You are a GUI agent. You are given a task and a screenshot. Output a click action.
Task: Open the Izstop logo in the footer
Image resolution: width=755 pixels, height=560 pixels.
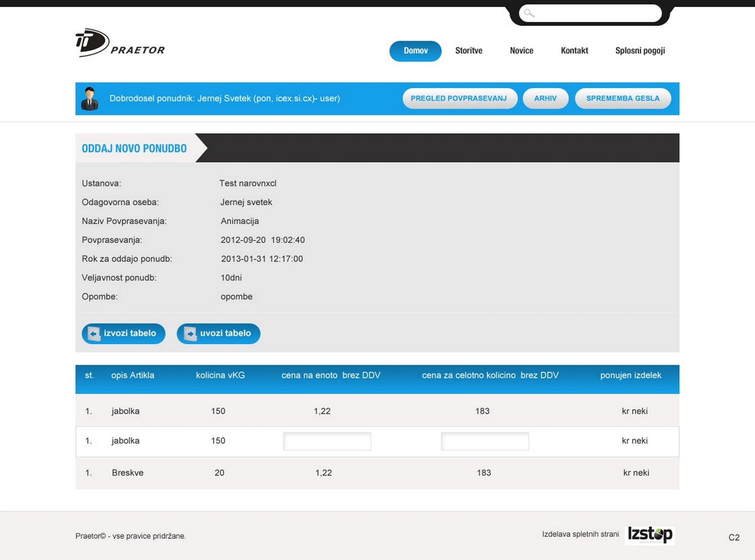pos(650,535)
